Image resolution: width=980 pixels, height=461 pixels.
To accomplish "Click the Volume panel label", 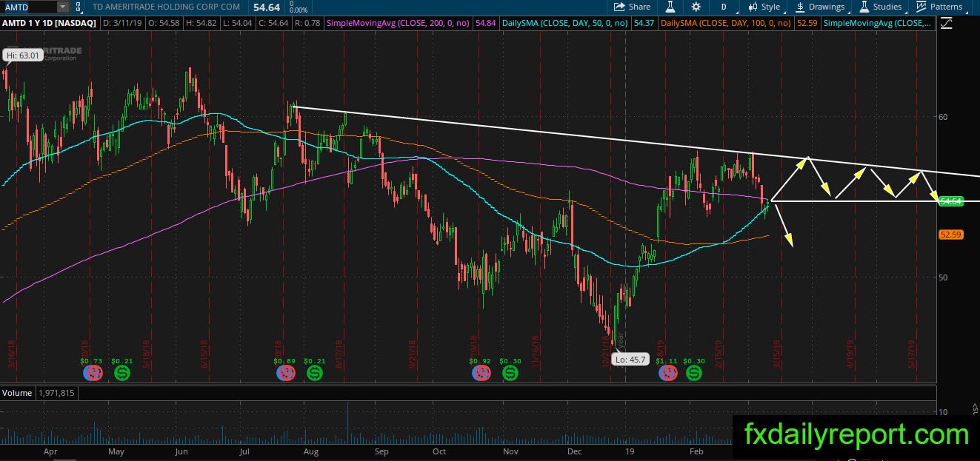I will click(x=16, y=393).
